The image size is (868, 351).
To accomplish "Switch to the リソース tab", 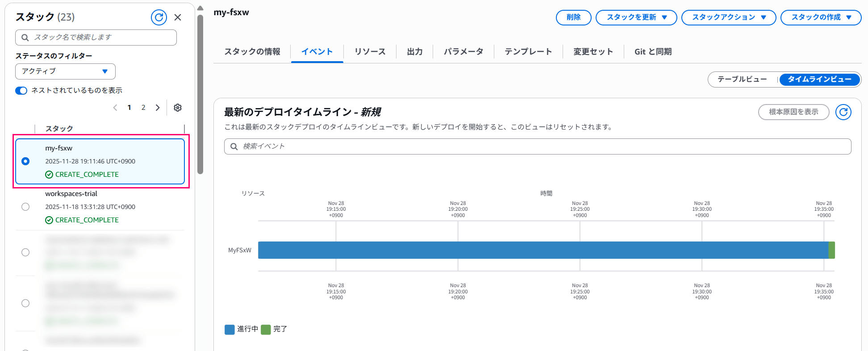I will click(x=370, y=52).
